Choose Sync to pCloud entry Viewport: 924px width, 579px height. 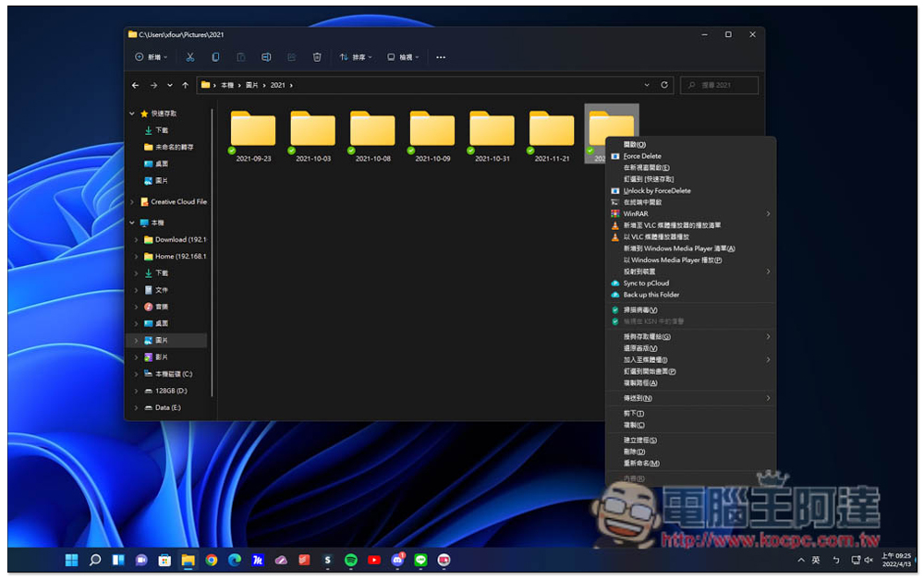coord(690,283)
